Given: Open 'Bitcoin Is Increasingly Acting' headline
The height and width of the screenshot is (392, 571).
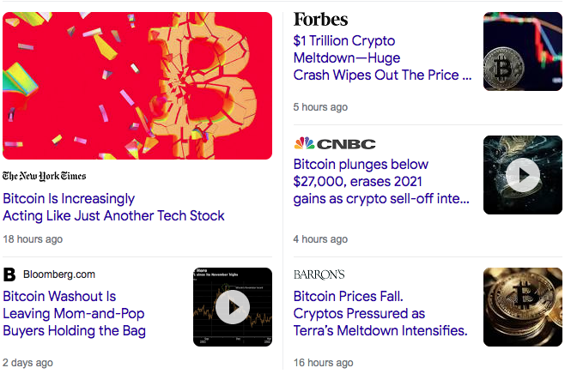Looking at the screenshot, I should 113,207.
